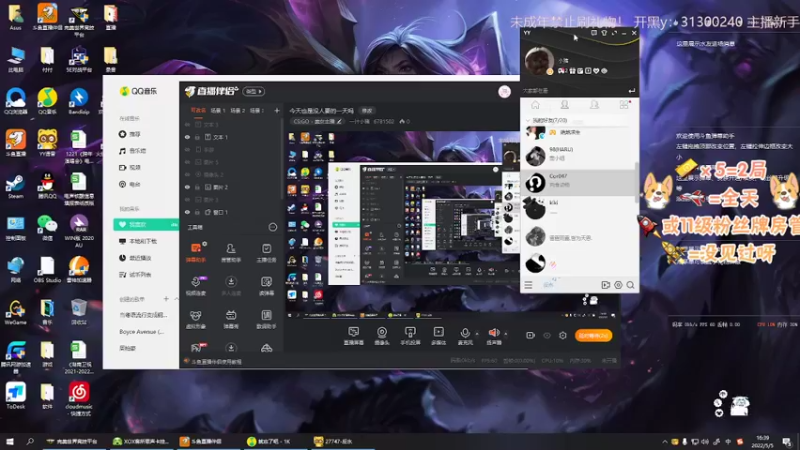This screenshot has height=450, width=800.
Task: Open the profile avatar in broadcast app
Action: pyautogui.click(x=504, y=91)
